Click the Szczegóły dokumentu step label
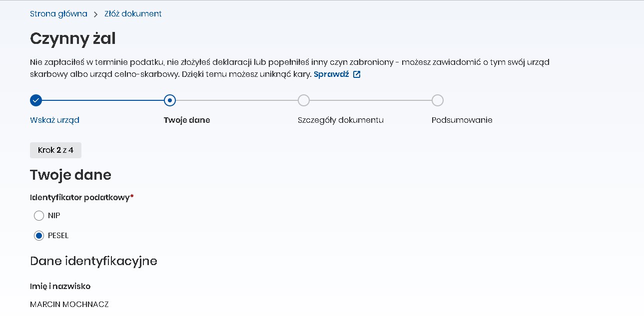The image size is (644, 316). pyautogui.click(x=341, y=120)
